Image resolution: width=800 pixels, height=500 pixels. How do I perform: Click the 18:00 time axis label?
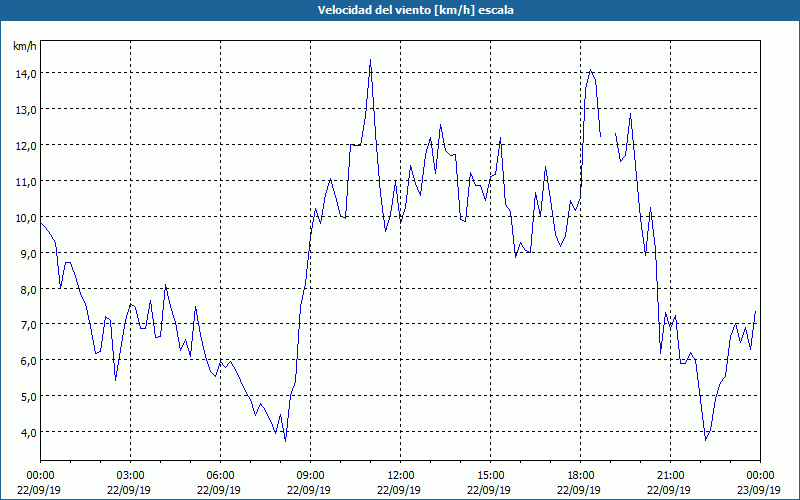coord(580,476)
